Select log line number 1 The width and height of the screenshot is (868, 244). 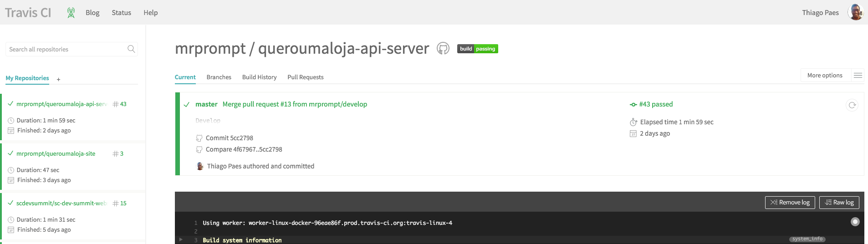pos(196,223)
